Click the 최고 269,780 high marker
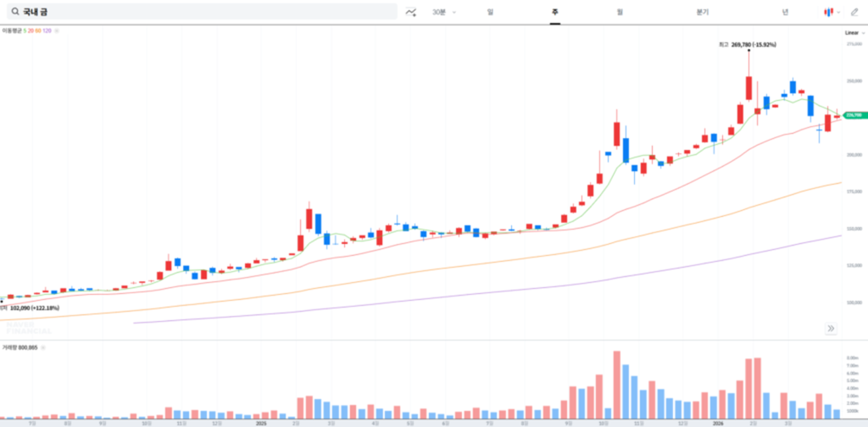 (747, 44)
